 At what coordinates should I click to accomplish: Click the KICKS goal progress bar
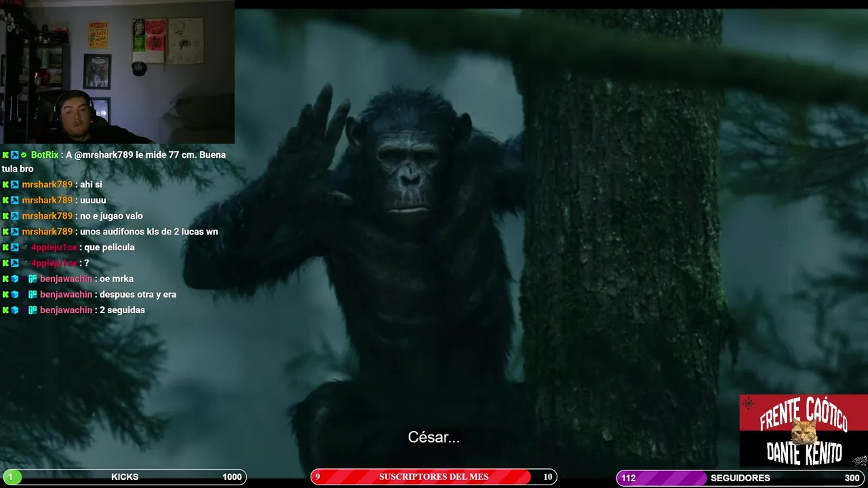123,477
